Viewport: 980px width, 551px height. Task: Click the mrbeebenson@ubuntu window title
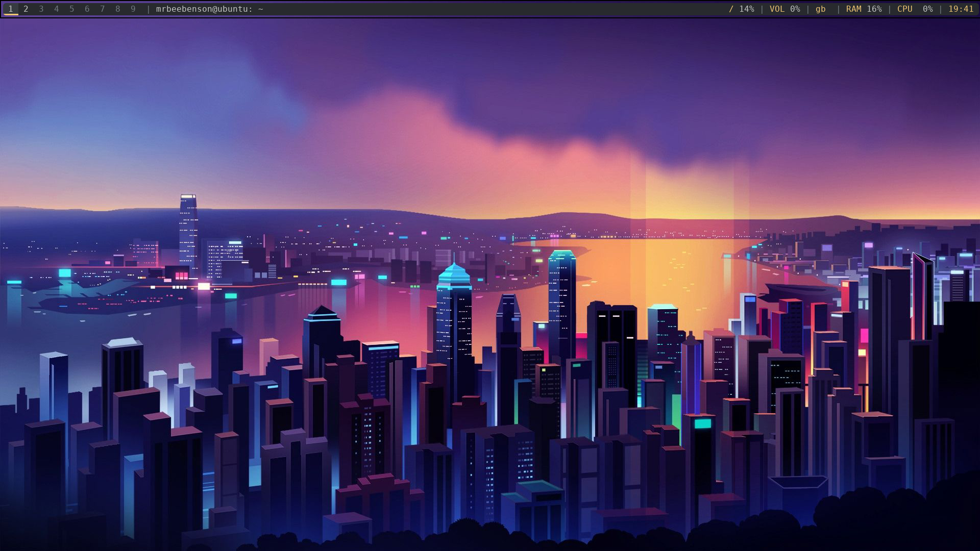pyautogui.click(x=209, y=9)
